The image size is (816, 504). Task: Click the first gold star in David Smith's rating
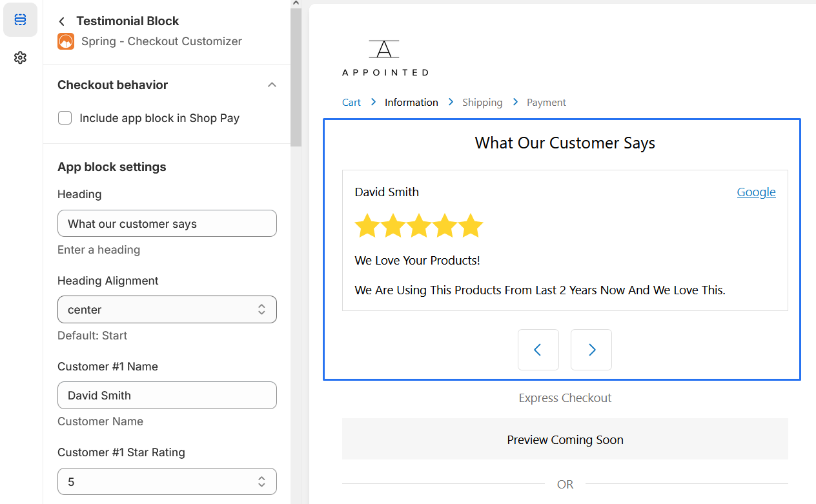pyautogui.click(x=367, y=225)
